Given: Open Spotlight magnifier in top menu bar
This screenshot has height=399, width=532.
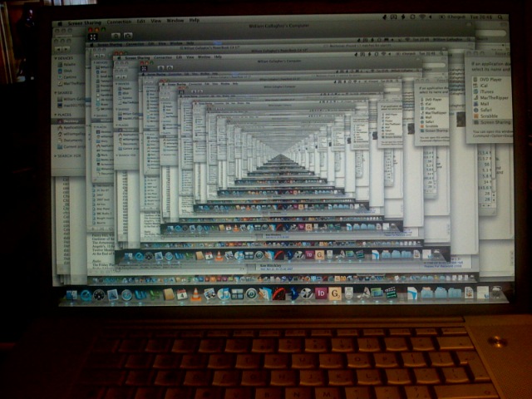Looking at the screenshot, I should (x=500, y=17).
